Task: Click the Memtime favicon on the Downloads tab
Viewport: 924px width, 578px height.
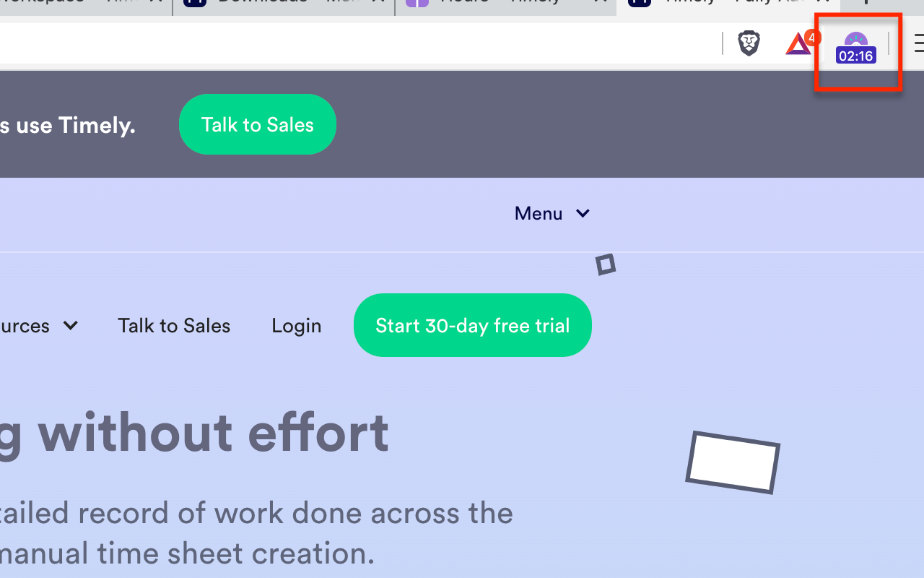Action: (193, 4)
